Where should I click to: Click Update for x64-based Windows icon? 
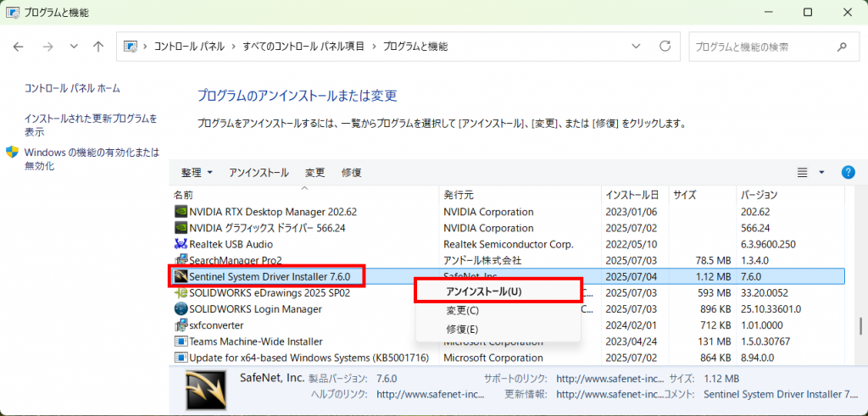coord(181,358)
